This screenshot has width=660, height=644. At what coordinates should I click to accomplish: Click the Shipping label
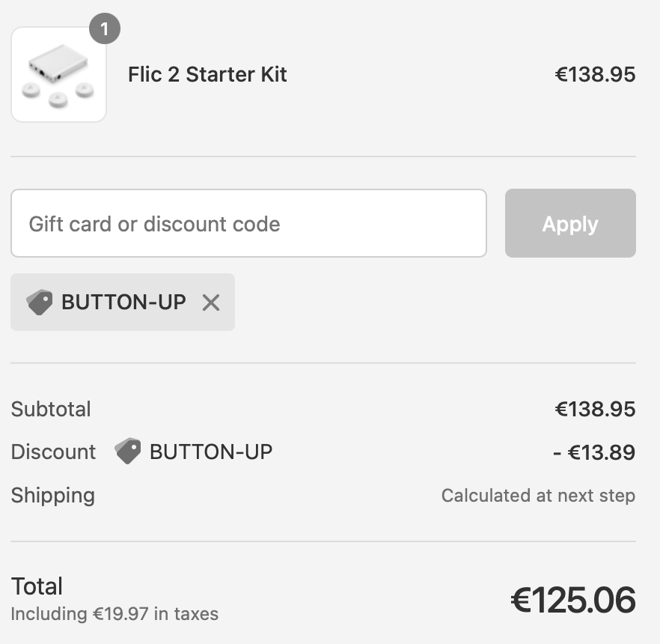52,495
